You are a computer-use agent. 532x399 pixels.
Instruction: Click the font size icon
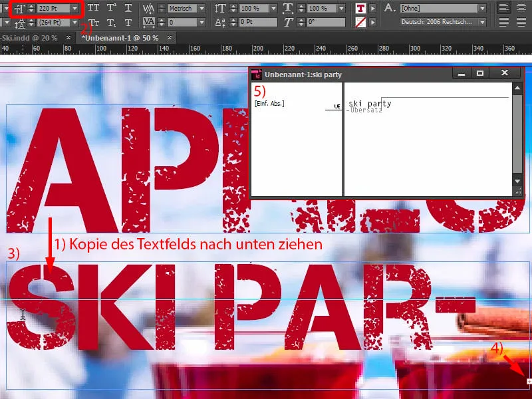click(x=19, y=9)
